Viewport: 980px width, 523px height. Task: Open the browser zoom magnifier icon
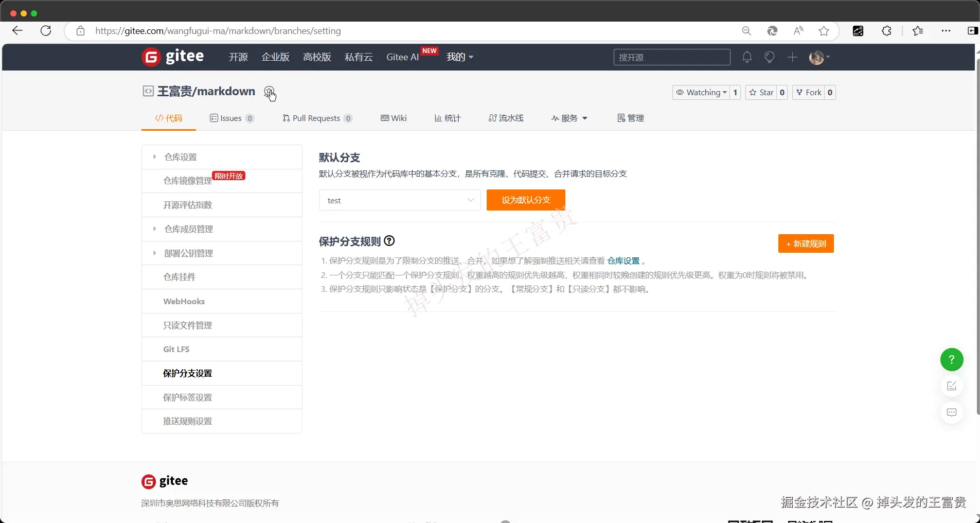[x=746, y=31]
